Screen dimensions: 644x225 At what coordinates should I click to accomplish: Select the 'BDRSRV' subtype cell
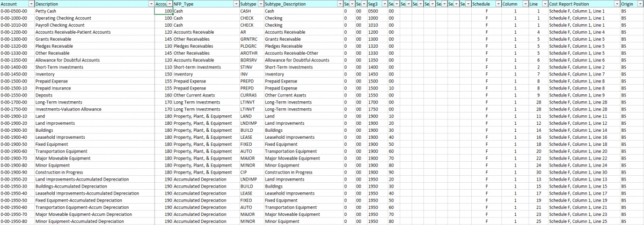[251, 60]
